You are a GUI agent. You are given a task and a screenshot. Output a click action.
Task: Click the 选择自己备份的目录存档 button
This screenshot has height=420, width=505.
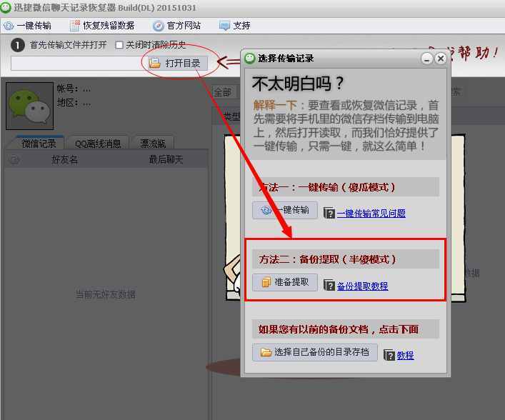coord(315,352)
